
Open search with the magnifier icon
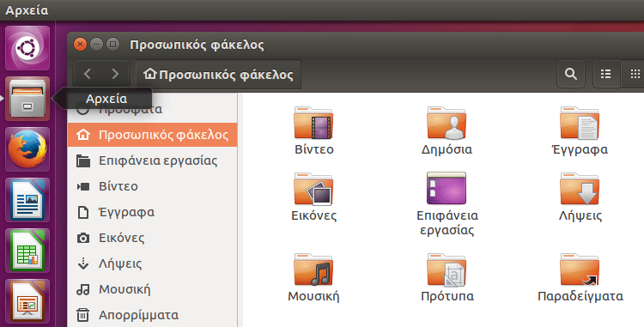570,74
